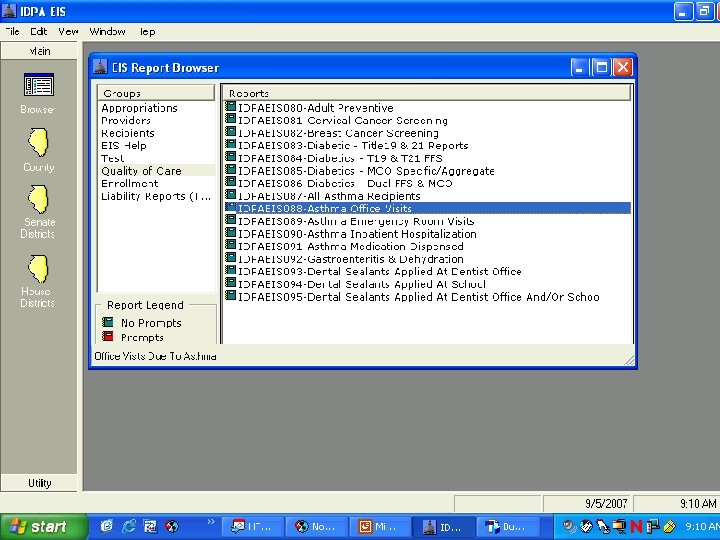Viewport: 720px width, 540px height.
Task: Open the File menu
Action: click(12, 32)
